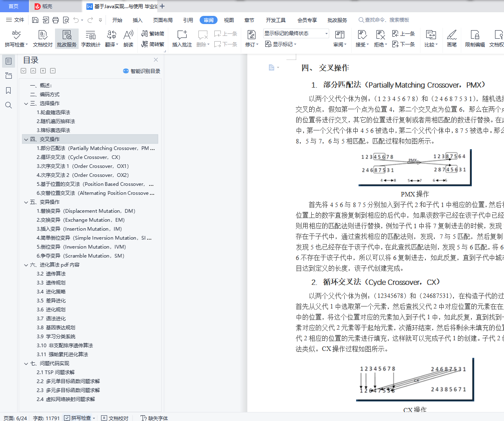Collapse all outline levels button
504x421 pixels.
53,71
